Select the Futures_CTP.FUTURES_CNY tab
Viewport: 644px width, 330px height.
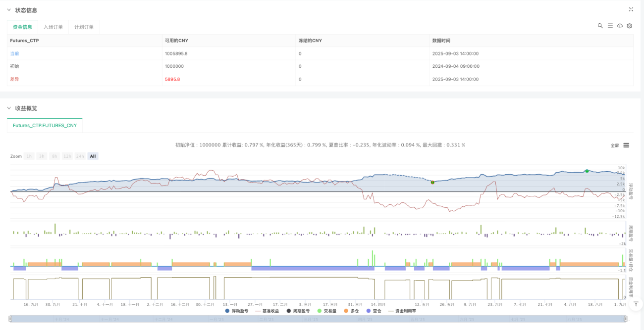(x=45, y=126)
